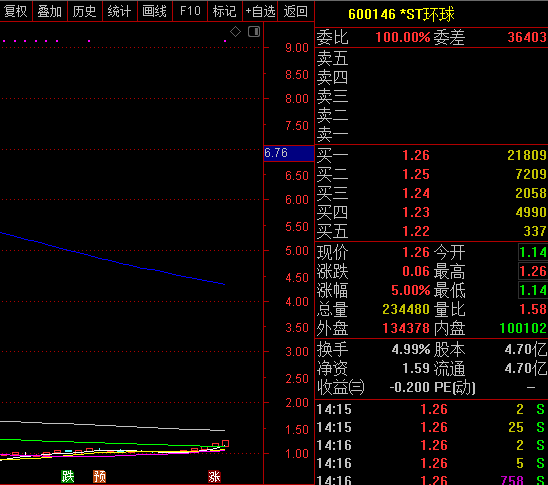Select the 叠加 overlay tool
Viewport: 548px width, 485px height.
[50, 11]
